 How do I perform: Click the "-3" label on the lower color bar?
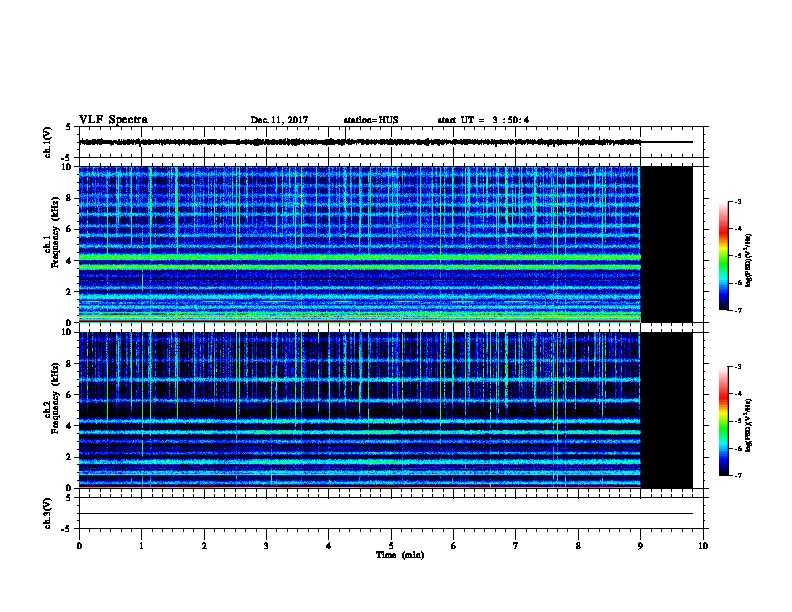tap(738, 367)
